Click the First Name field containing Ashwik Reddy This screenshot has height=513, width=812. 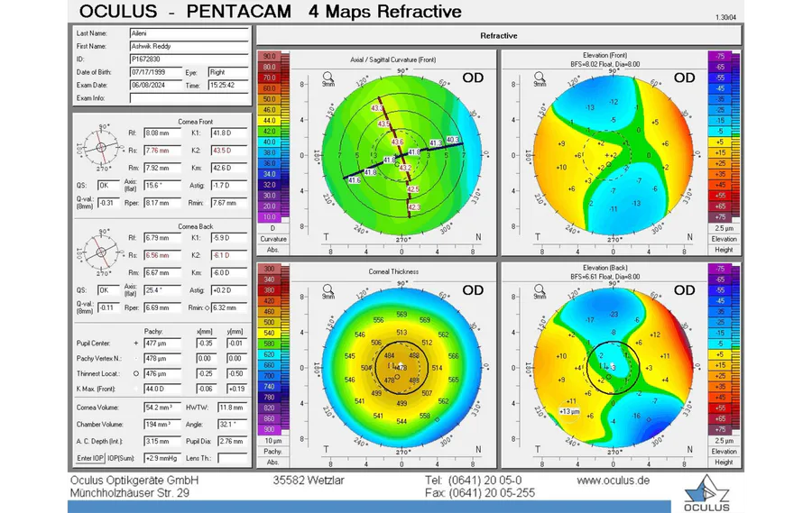(189, 46)
